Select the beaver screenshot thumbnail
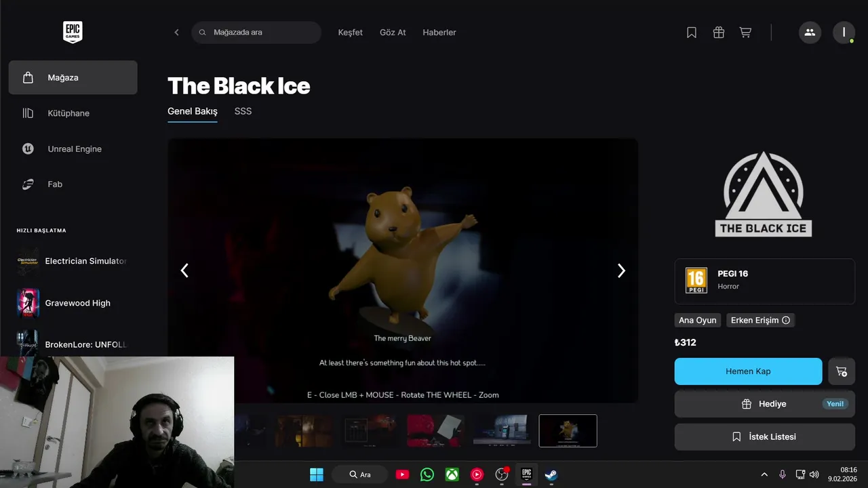This screenshot has width=868, height=488. pyautogui.click(x=568, y=431)
